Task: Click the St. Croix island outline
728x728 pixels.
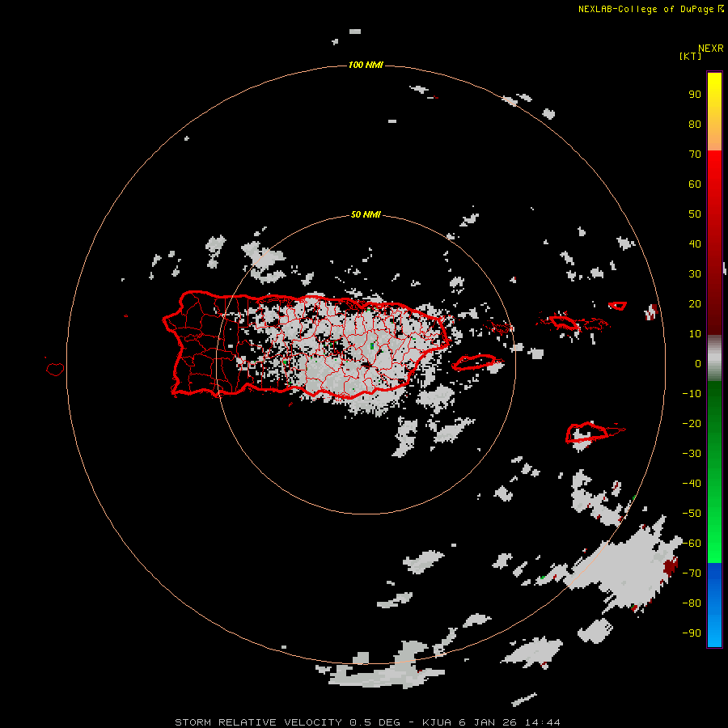Action: [587, 432]
